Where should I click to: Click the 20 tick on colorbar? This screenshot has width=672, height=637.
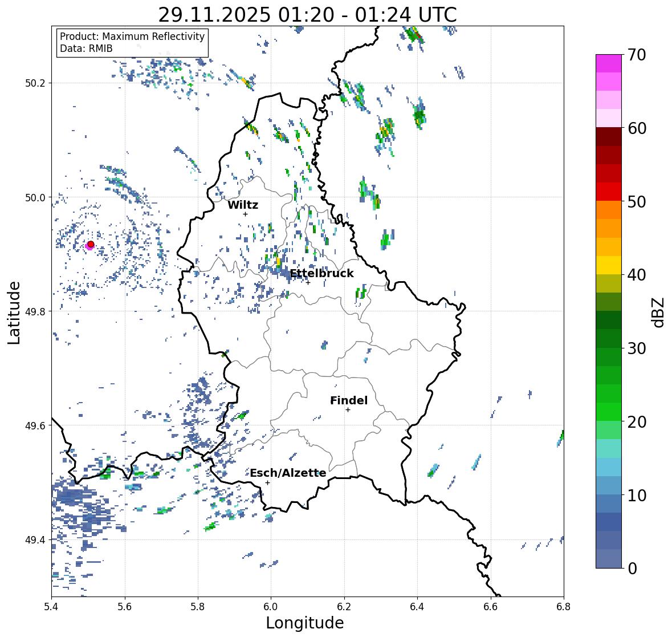[x=636, y=421]
